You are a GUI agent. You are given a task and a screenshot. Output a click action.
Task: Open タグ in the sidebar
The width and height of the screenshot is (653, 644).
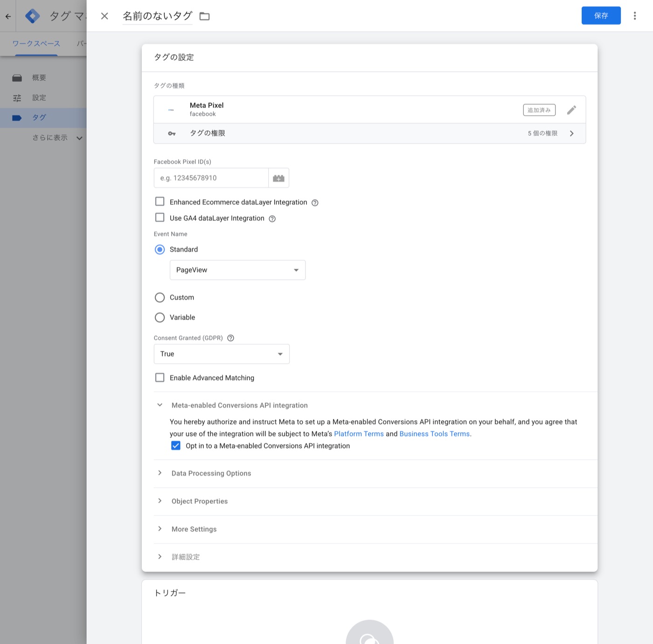point(39,118)
